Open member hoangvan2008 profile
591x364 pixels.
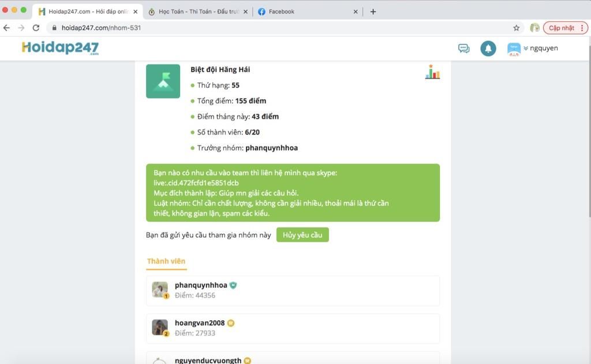(x=200, y=323)
